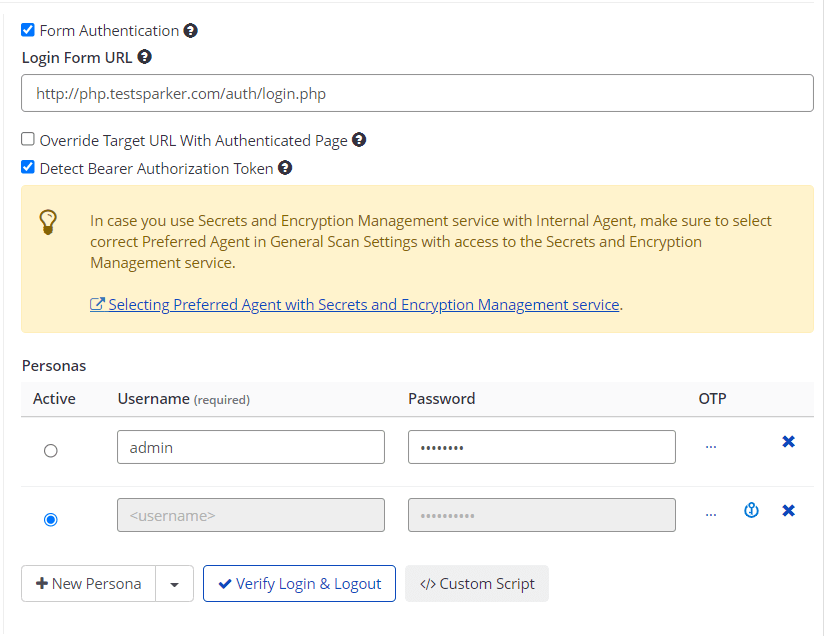This screenshot has width=834, height=636.
Task: Click the Verify Login & Logout button
Action: click(299, 583)
